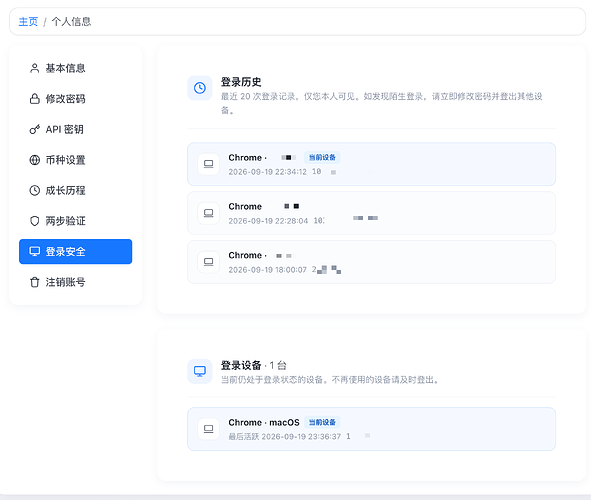The width and height of the screenshot is (591, 500).
Task: Click the 主页 breadcrumb link
Action: pyautogui.click(x=28, y=21)
